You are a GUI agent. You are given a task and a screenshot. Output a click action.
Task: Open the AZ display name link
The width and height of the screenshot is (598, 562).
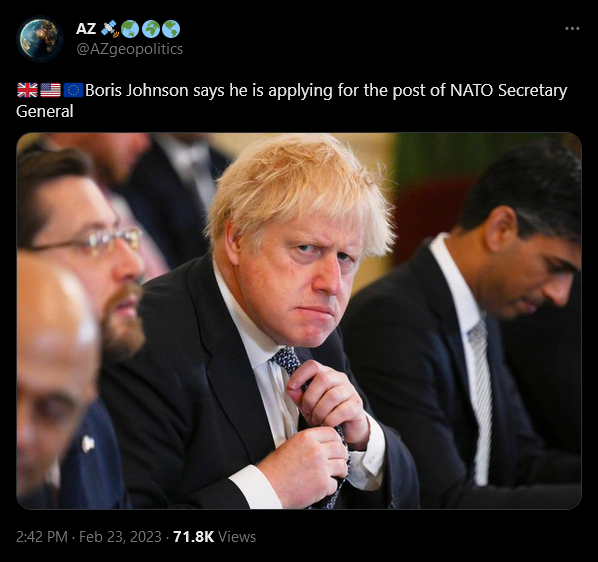[86, 29]
